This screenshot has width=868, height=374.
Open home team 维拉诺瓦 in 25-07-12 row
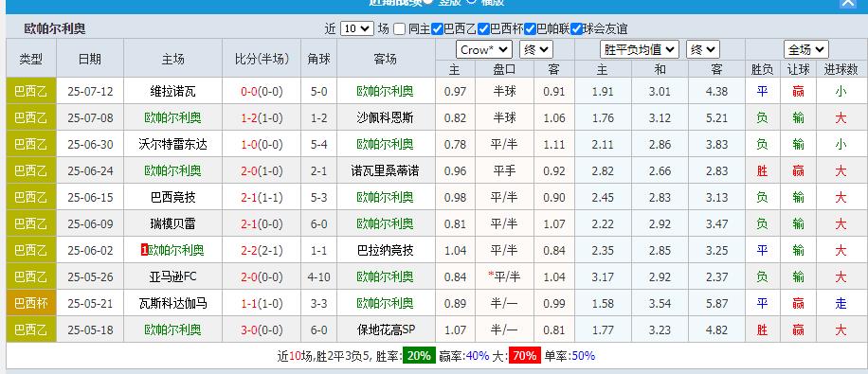click(x=172, y=91)
